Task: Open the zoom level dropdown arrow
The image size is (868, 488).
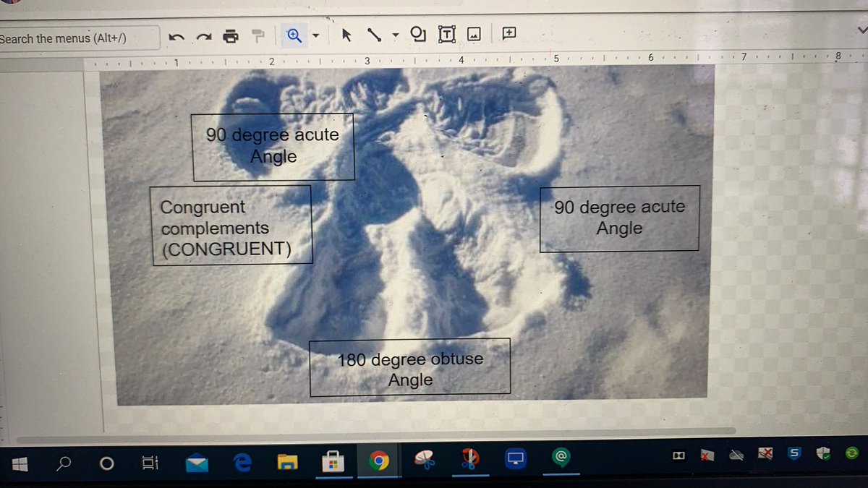Action: [316, 35]
